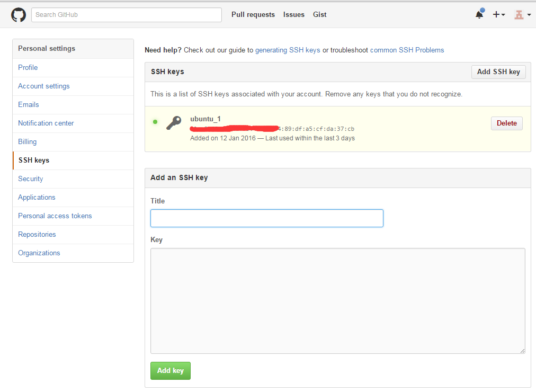
Task: Click the Search GitHub box
Action: 127,15
